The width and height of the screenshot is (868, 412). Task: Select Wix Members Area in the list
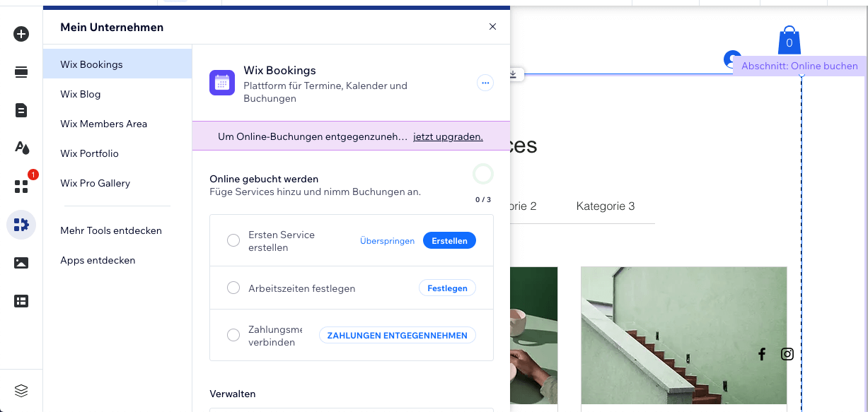coord(117,124)
